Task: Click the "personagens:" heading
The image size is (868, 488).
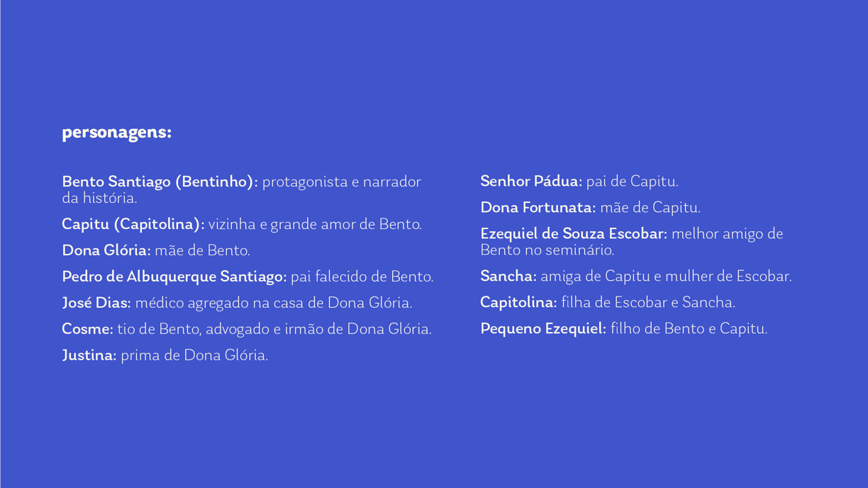Action: pyautogui.click(x=116, y=133)
